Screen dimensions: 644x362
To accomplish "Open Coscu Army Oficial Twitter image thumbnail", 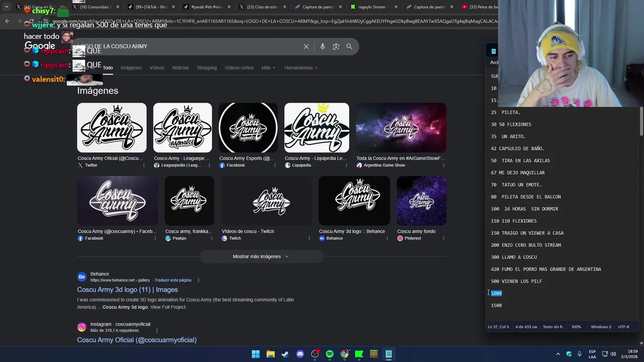I will click(112, 128).
